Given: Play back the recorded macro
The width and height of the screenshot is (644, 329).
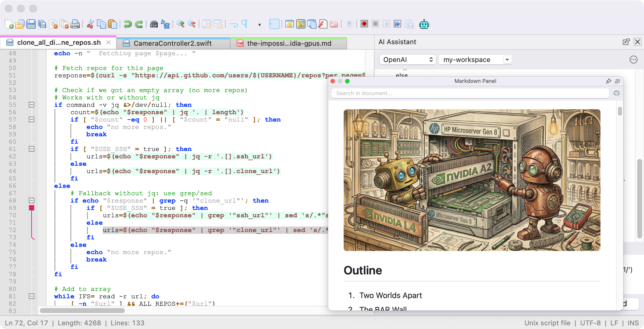Looking at the screenshot, I should pyautogui.click(x=386, y=24).
